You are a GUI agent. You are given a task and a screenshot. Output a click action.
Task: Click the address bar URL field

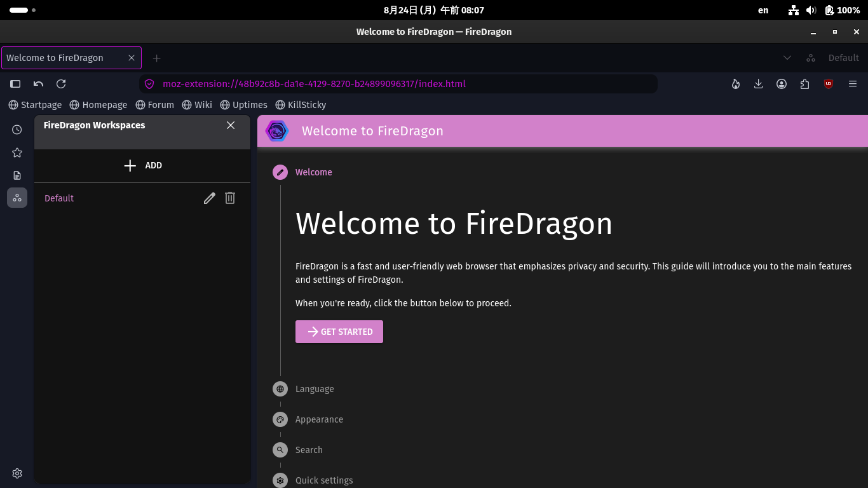pos(398,84)
